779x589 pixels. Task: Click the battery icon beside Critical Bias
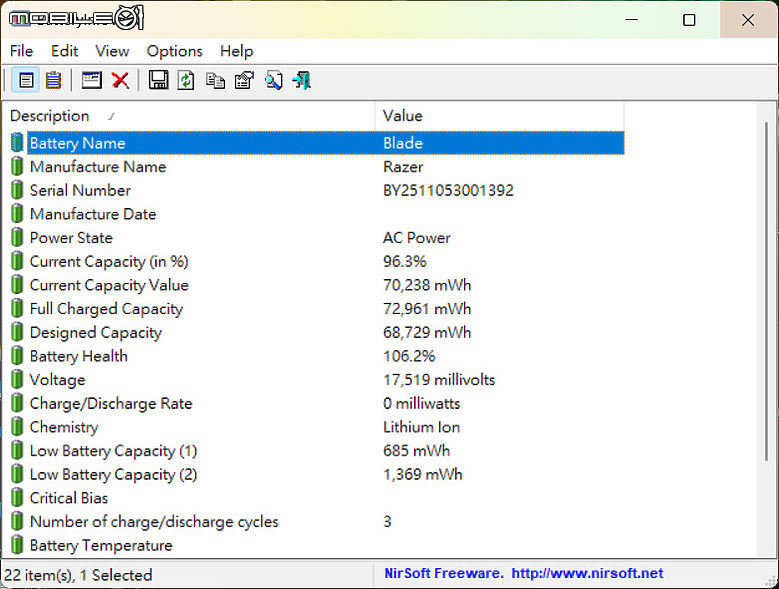pyautogui.click(x=17, y=498)
